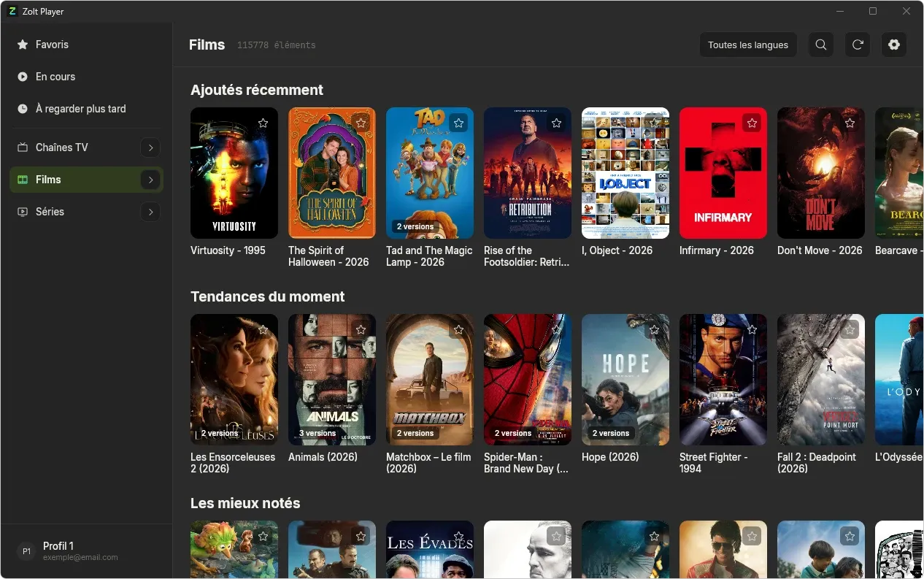924x579 pixels.
Task: Click the Tendances du moment heading
Action: (x=267, y=296)
